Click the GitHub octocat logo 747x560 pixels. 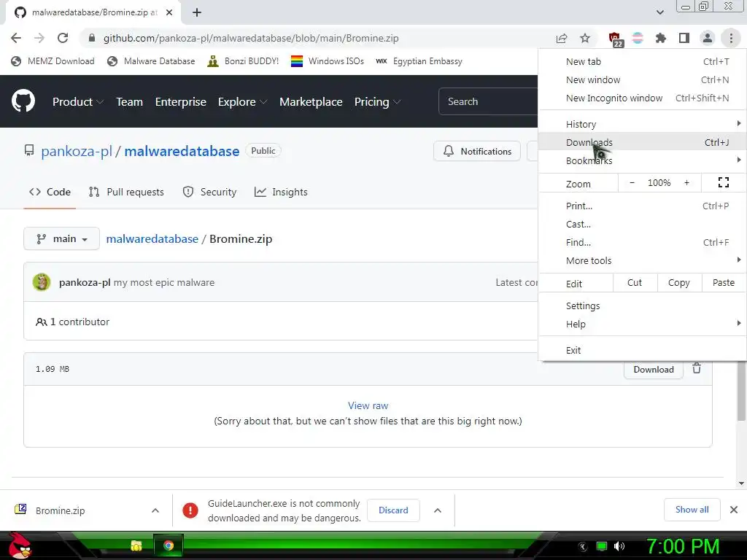(x=23, y=101)
